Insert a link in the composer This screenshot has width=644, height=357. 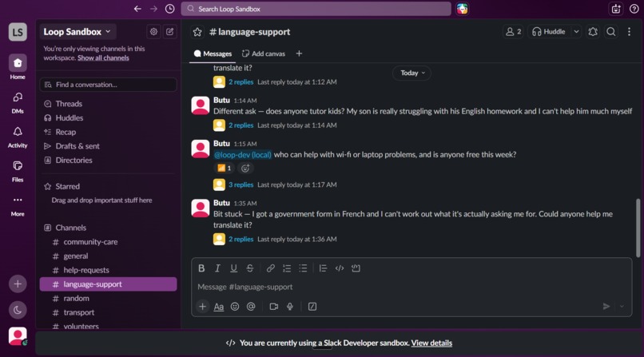coord(270,268)
